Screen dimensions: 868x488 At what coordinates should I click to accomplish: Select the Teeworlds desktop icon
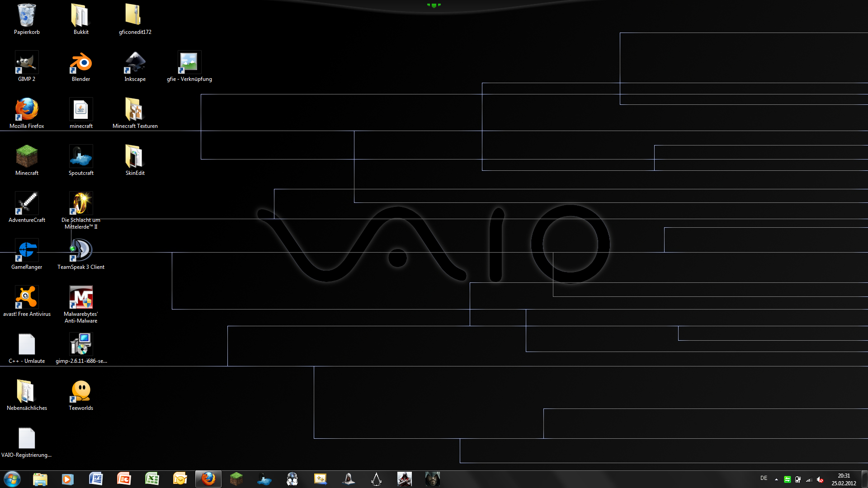tap(81, 391)
